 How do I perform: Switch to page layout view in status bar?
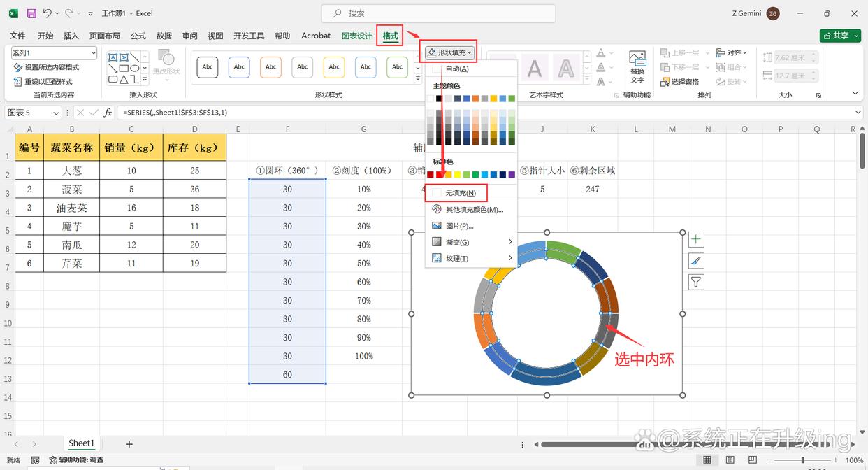point(730,460)
